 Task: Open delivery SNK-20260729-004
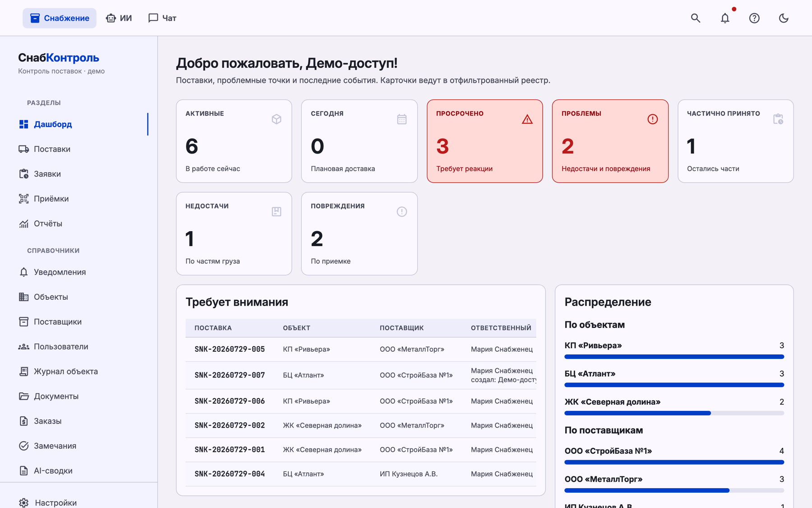tap(229, 474)
